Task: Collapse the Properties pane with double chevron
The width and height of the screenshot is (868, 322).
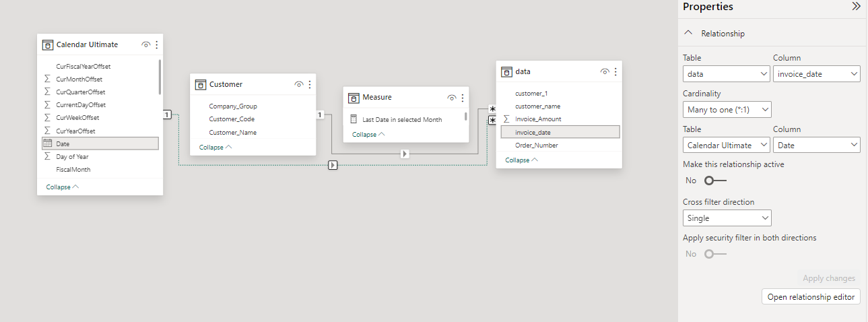Action: [856, 7]
